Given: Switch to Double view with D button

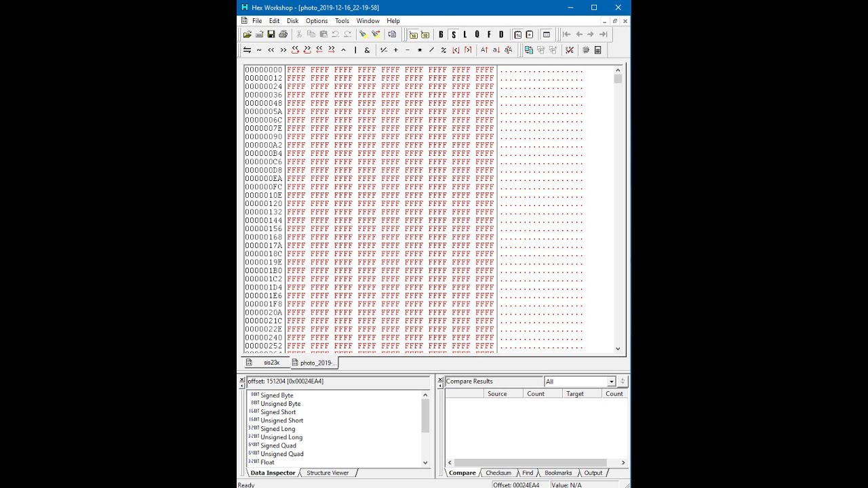Looking at the screenshot, I should coord(501,35).
